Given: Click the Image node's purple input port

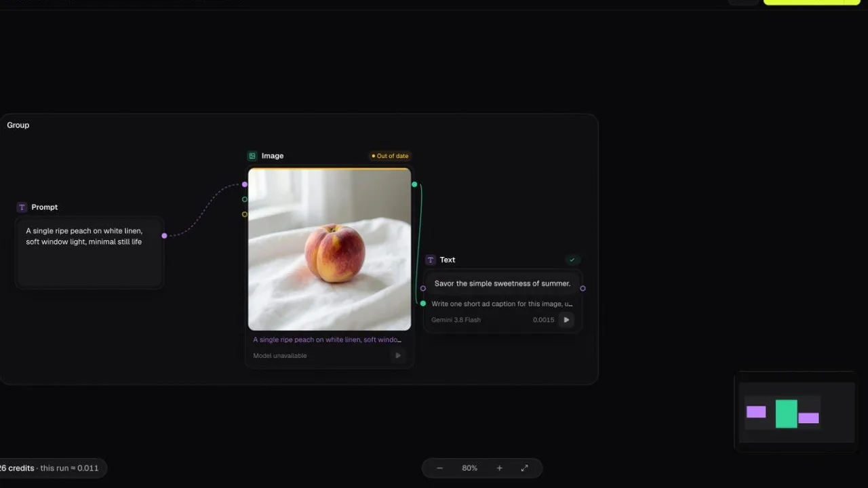Looking at the screenshot, I should pos(245,184).
